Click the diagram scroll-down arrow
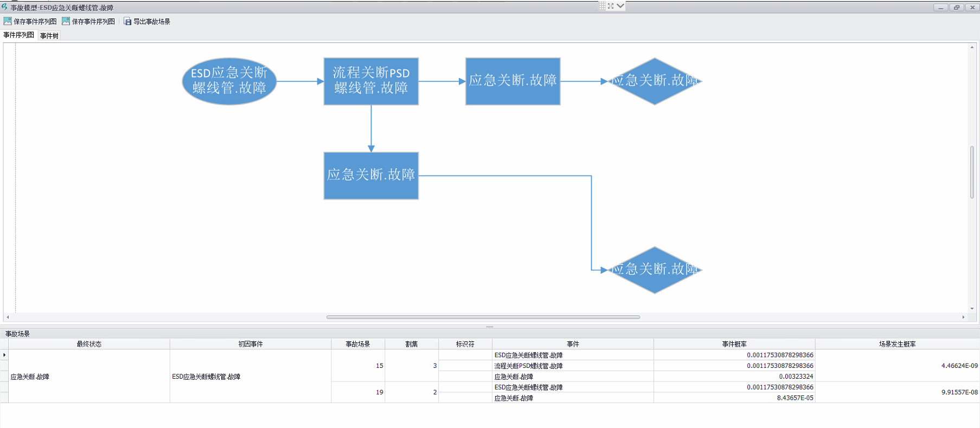 click(x=972, y=309)
